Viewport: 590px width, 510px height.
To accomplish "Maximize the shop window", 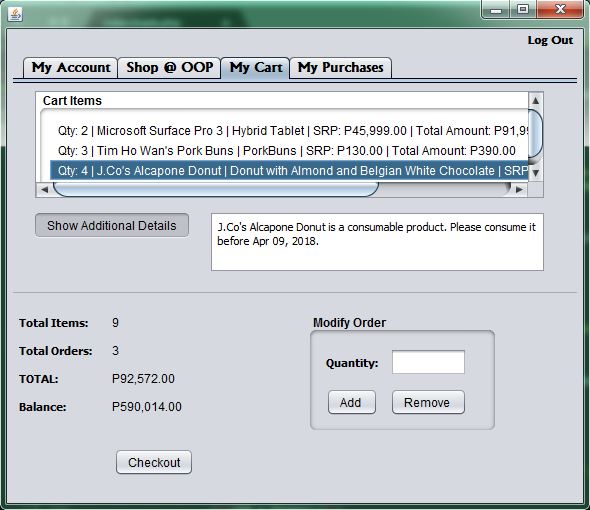I will (523, 10).
